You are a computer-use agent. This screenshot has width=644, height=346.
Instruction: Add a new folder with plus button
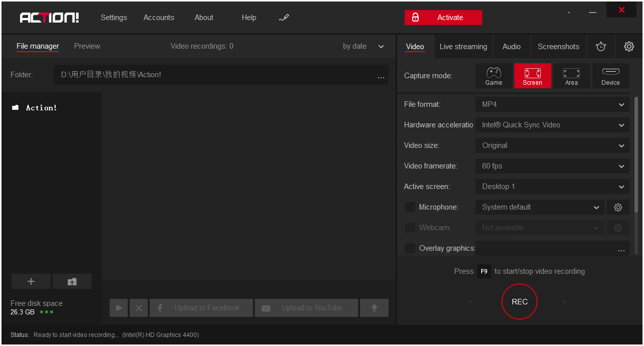[31, 282]
